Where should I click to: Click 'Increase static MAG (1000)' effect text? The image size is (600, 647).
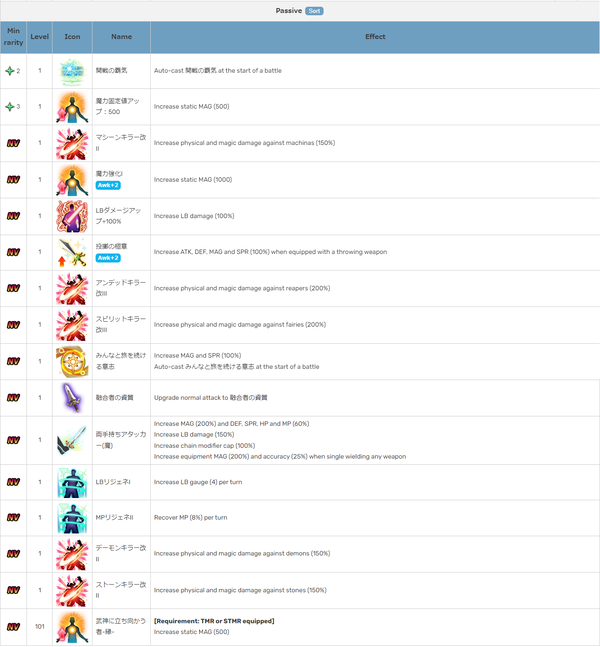click(193, 179)
